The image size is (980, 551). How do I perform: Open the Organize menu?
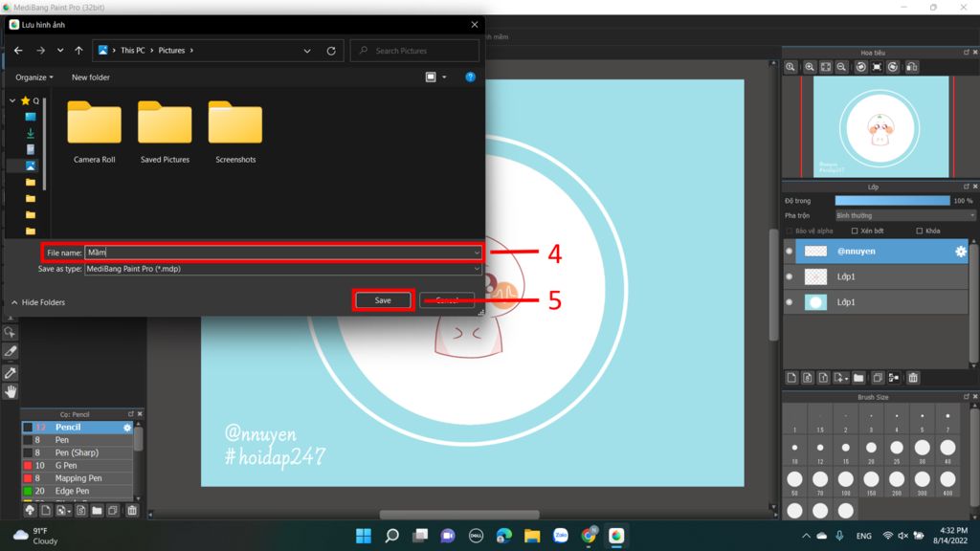point(34,77)
